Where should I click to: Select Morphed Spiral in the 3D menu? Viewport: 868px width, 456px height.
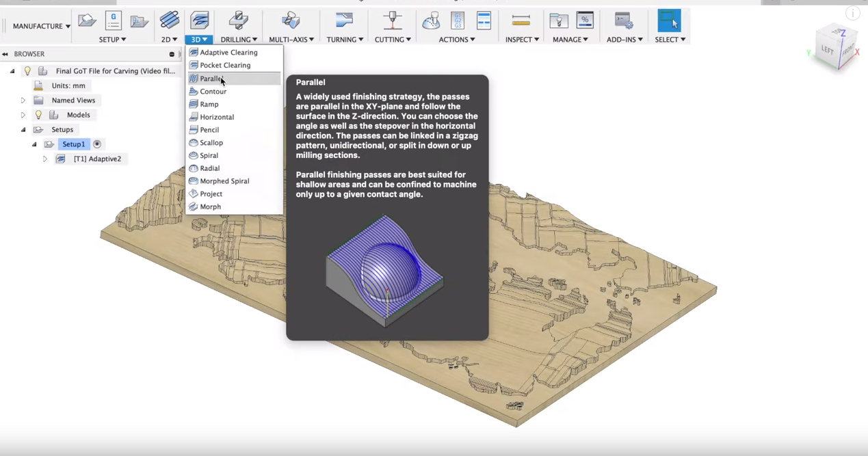coord(234,181)
